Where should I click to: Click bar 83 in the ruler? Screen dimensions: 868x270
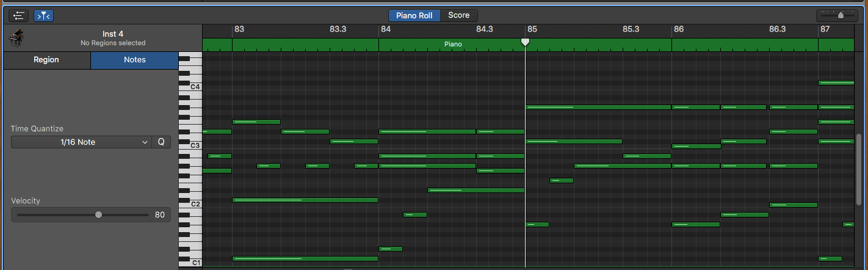[239, 29]
